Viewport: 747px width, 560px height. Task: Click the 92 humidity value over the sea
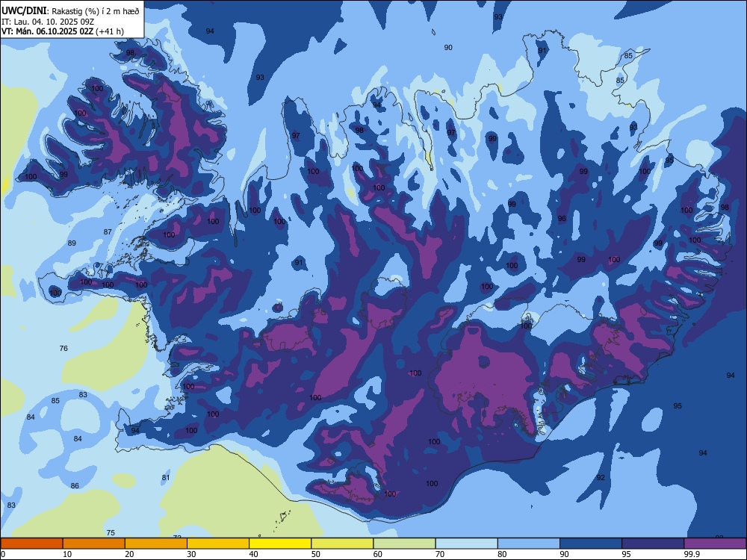601,478
